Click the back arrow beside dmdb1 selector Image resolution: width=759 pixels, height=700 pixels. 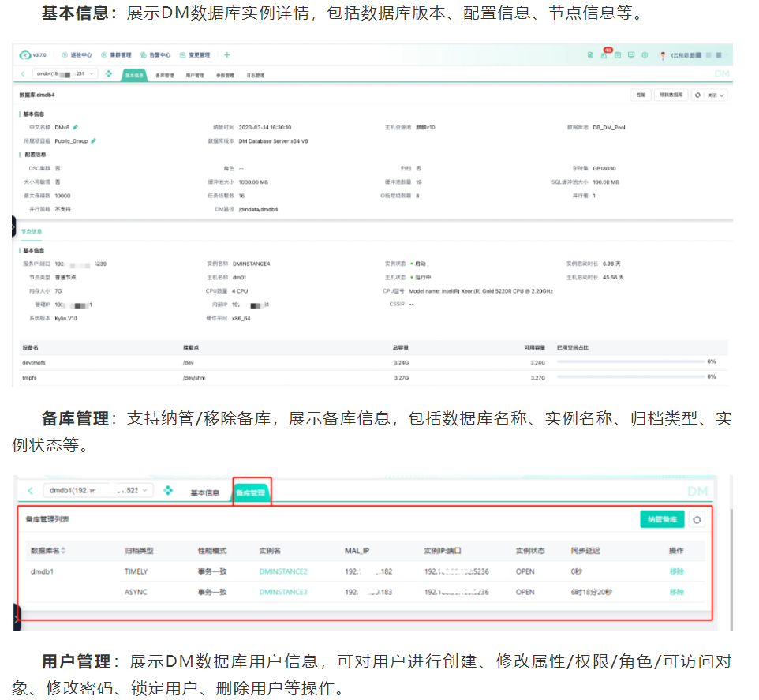pyautogui.click(x=30, y=491)
